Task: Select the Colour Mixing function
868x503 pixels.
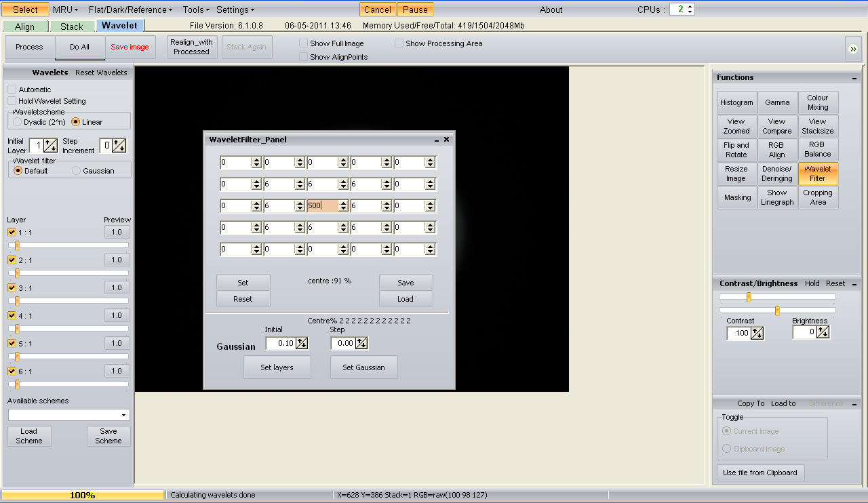Action: 818,102
